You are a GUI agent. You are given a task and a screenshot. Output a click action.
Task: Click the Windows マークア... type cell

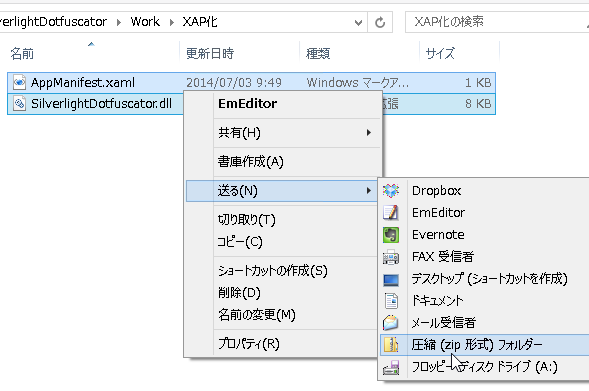[x=358, y=83]
